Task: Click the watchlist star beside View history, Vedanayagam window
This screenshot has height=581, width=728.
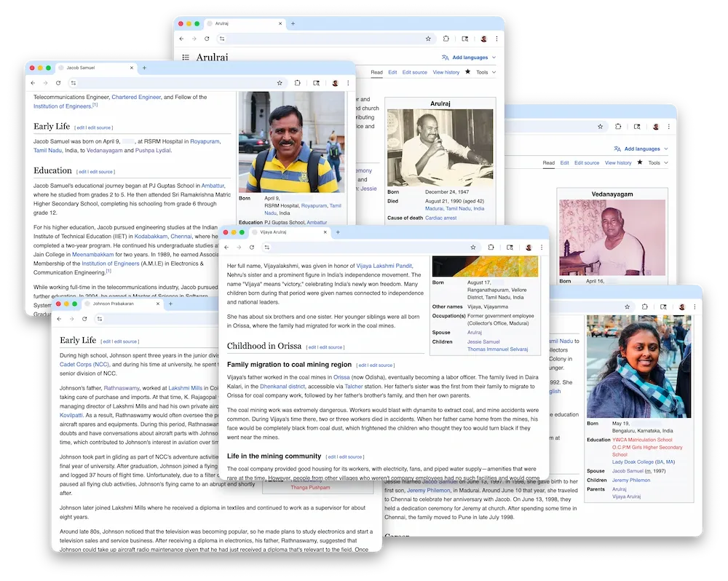Action: (640, 162)
